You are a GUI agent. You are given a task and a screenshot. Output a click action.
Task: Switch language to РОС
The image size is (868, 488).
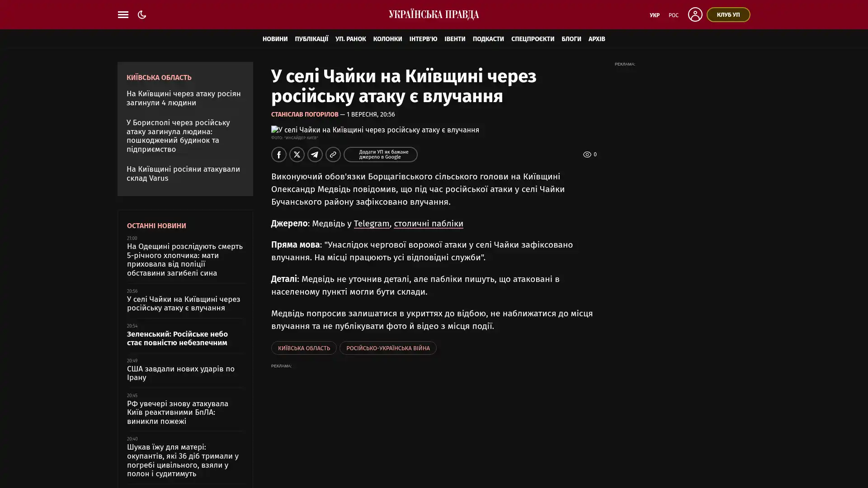[x=673, y=15]
